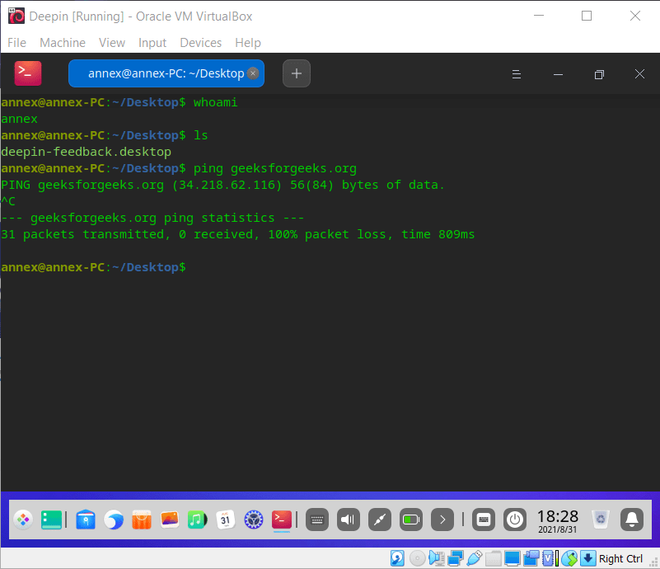Open VirtualBox Input menu

(x=152, y=43)
